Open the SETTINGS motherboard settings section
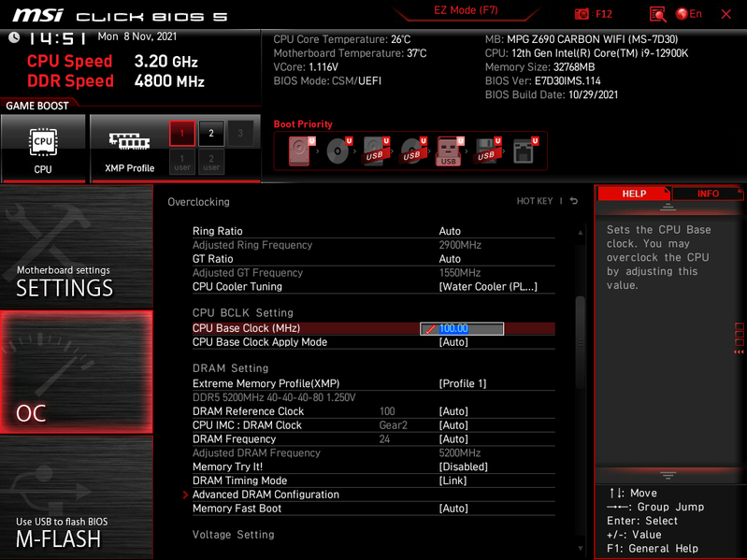The height and width of the screenshot is (560, 747). [77, 246]
